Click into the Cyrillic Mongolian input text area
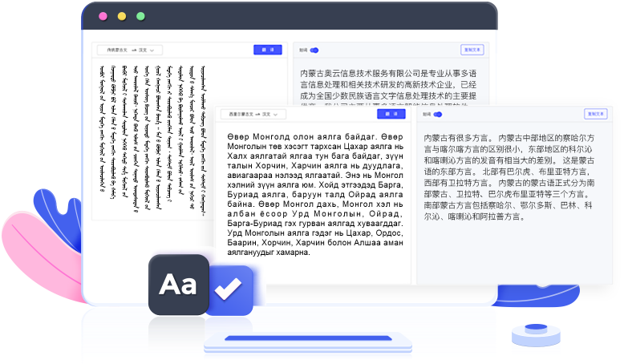The width and height of the screenshot is (624, 364). click(314, 195)
